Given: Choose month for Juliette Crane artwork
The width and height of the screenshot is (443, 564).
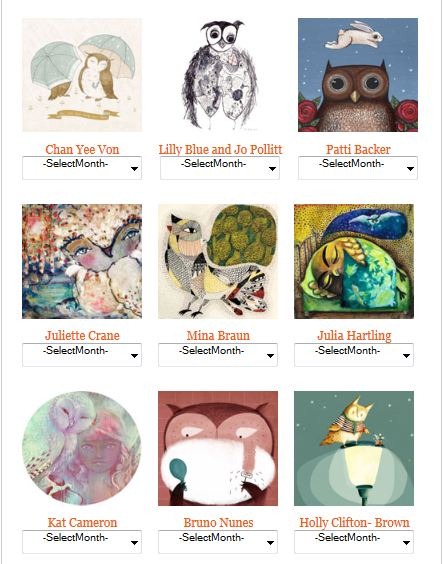Looking at the screenshot, I should [82, 355].
